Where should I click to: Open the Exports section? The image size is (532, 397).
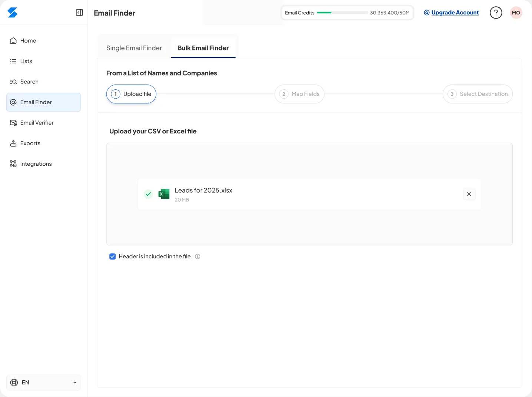[30, 143]
